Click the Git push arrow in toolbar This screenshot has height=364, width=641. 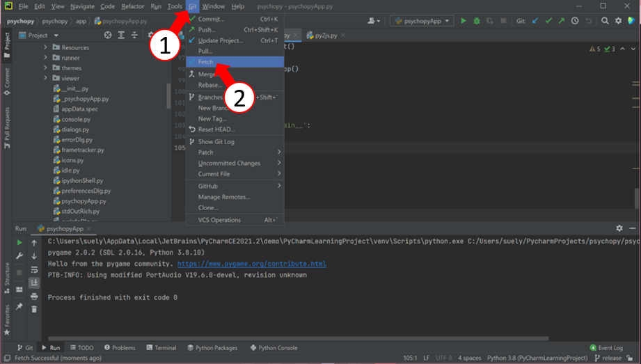pyautogui.click(x=561, y=21)
